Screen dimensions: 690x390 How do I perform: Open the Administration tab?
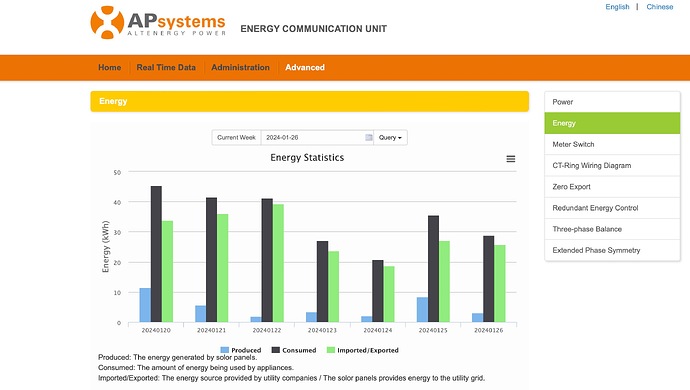[240, 67]
